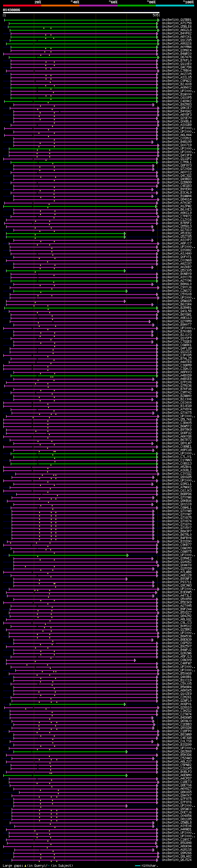Click the green ~80% identity legend swatch
This screenshot has height=868, width=197.
[x=137, y=6]
